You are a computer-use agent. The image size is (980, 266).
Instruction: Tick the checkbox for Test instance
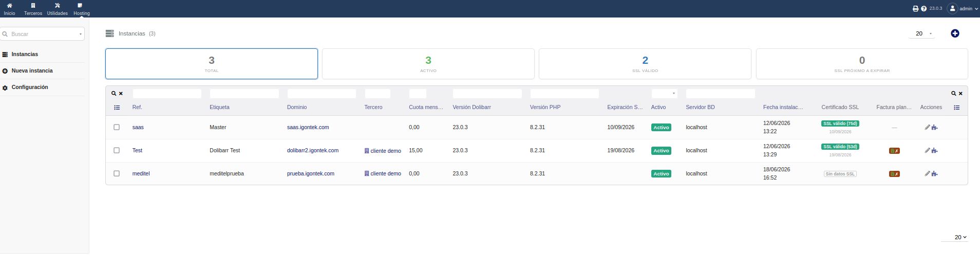point(117,150)
